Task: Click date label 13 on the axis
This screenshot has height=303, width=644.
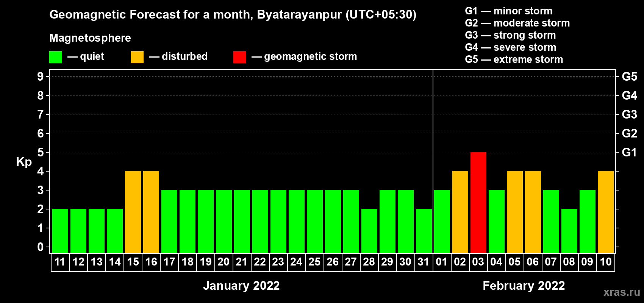Action: pyautogui.click(x=97, y=262)
